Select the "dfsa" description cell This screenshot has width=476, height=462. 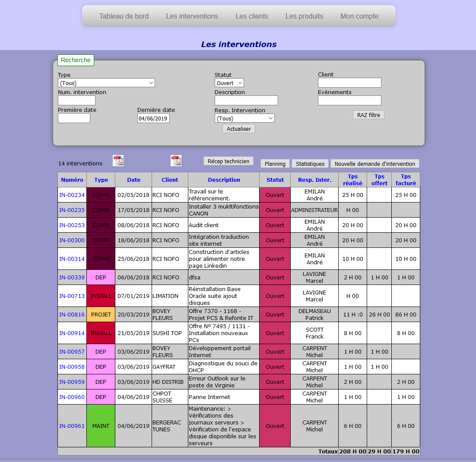224,278
